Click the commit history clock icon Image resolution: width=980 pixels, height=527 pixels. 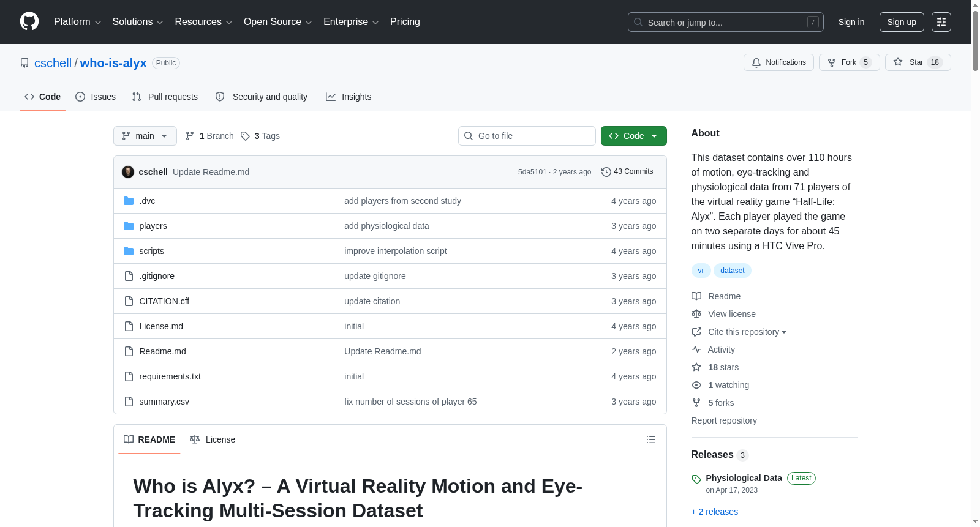pyautogui.click(x=606, y=172)
